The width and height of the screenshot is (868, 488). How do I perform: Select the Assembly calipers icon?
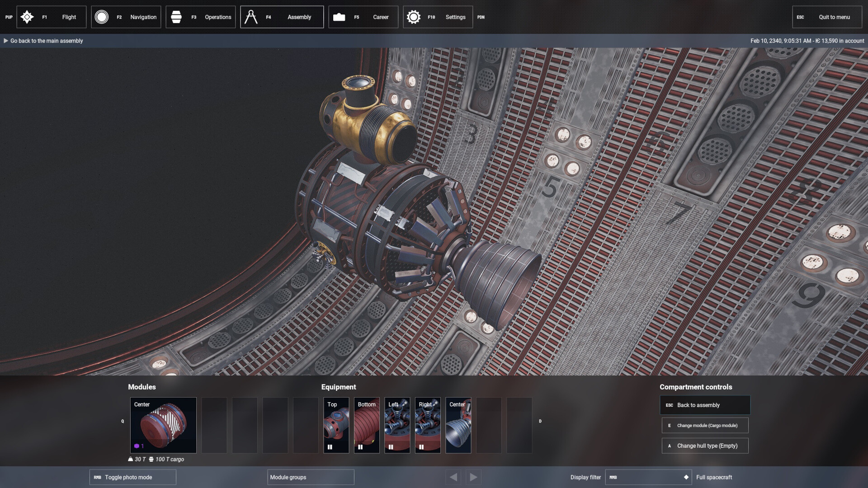[251, 17]
